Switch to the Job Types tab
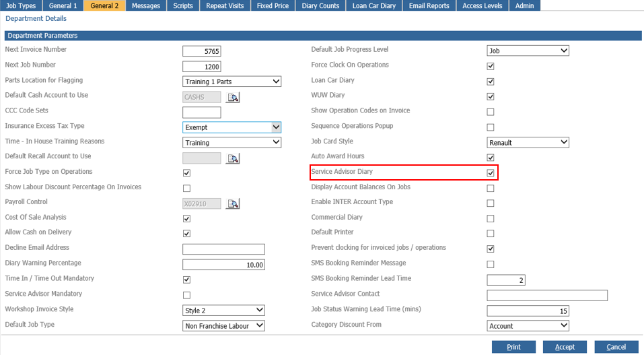This screenshot has width=644, height=355. click(21, 5)
